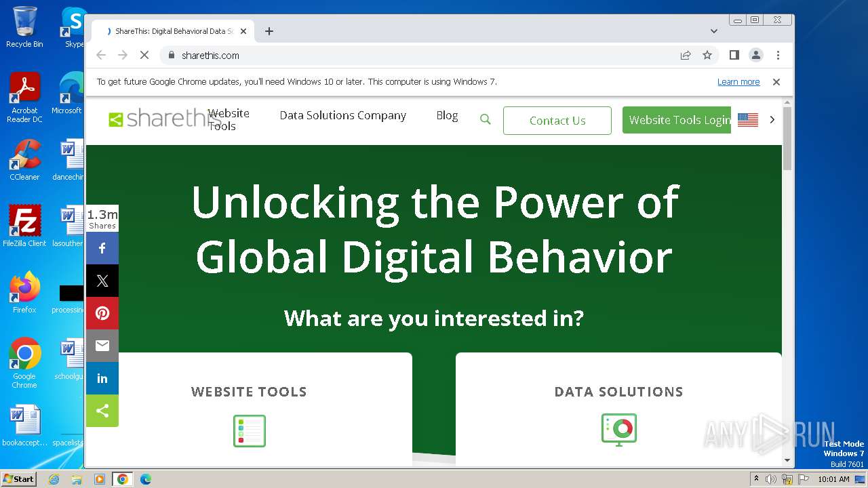Click the Website Tools Login button
This screenshot has height=488, width=868.
[x=677, y=120]
